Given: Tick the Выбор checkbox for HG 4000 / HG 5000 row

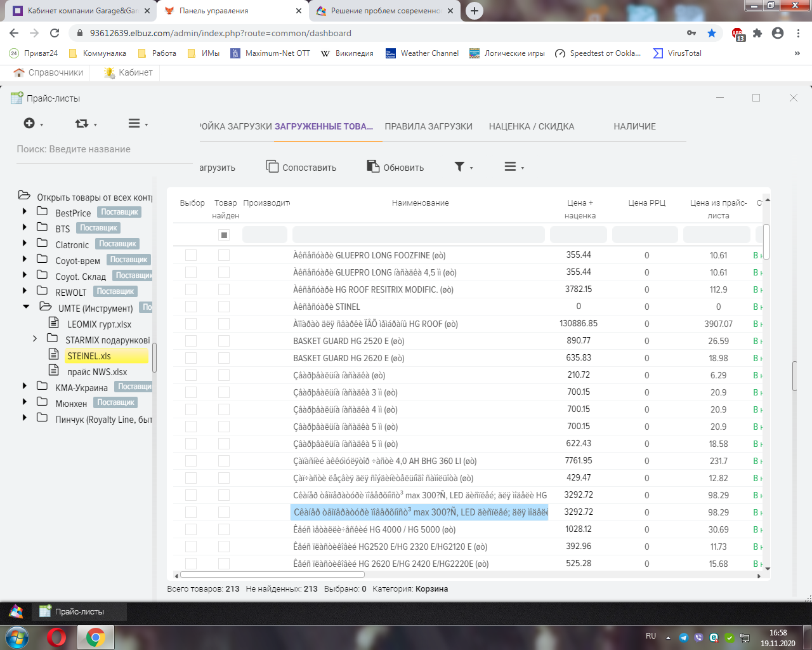Looking at the screenshot, I should [191, 529].
